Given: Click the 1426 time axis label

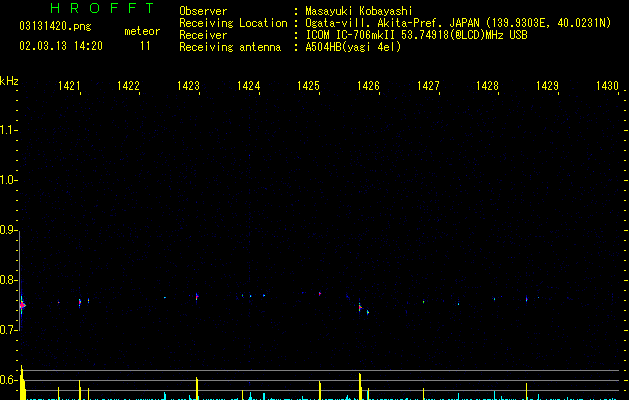Looking at the screenshot, I should click(368, 86).
